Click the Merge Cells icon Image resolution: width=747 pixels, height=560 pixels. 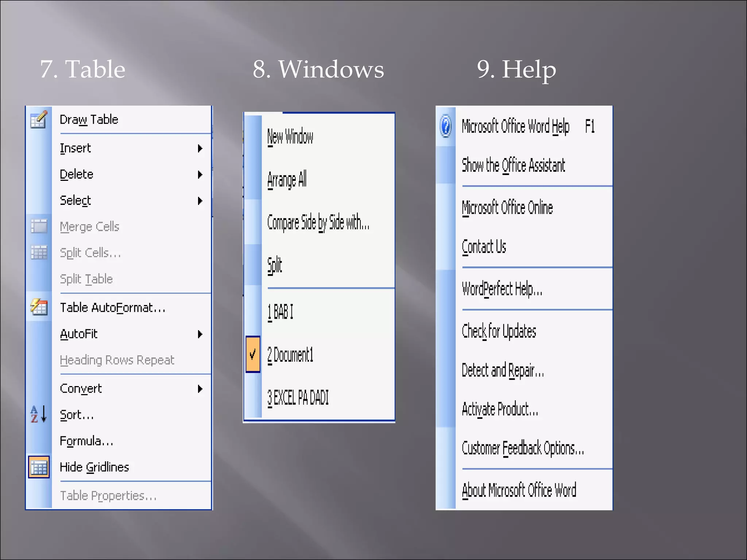pos(39,226)
